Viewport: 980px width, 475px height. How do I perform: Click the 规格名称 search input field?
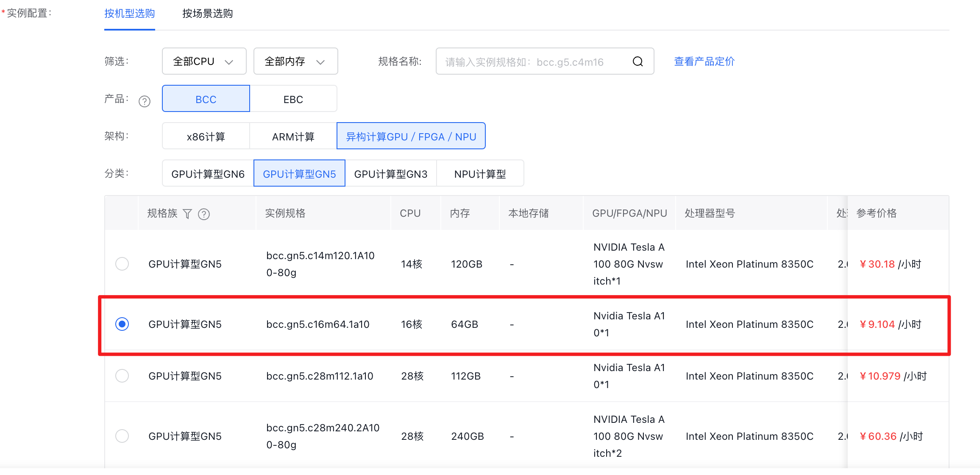tap(532, 61)
